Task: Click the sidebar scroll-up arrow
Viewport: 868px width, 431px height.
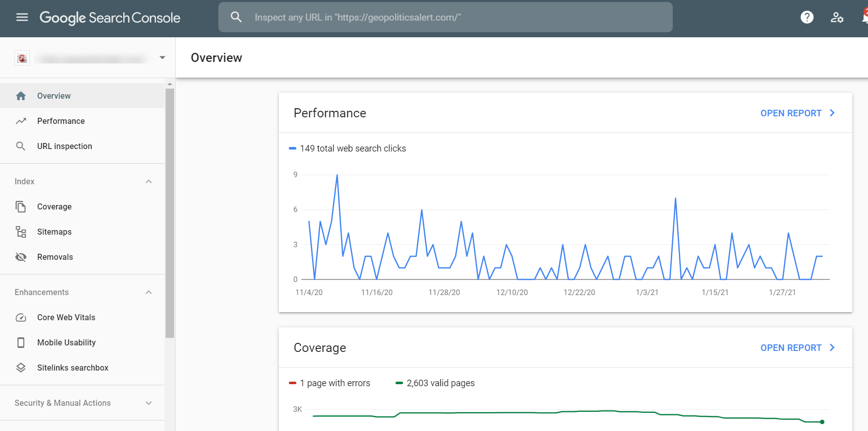Action: pyautogui.click(x=170, y=84)
